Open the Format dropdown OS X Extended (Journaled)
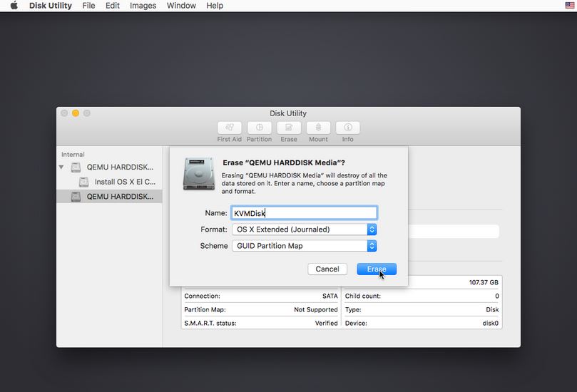Screen dimensions: 577x392 [x=304, y=229]
